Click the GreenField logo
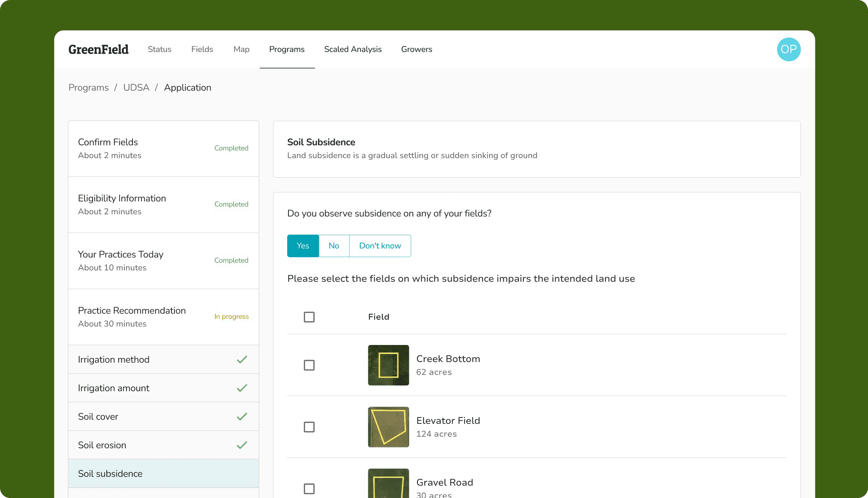 99,49
